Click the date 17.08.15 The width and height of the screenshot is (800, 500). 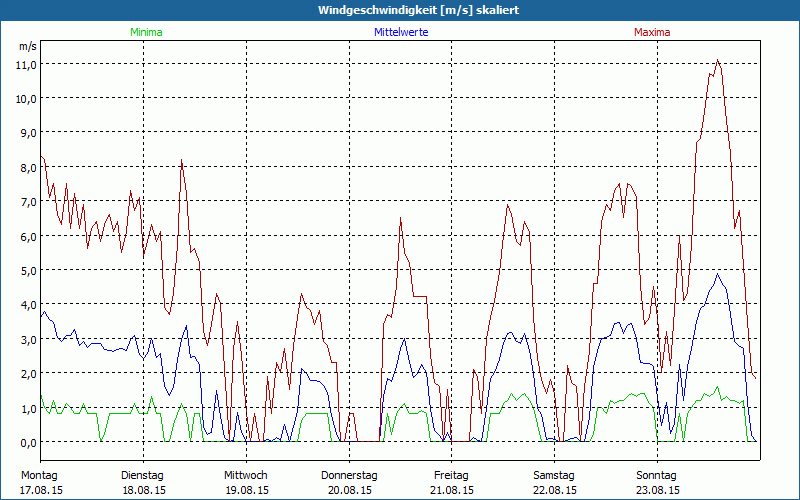[x=42, y=490]
